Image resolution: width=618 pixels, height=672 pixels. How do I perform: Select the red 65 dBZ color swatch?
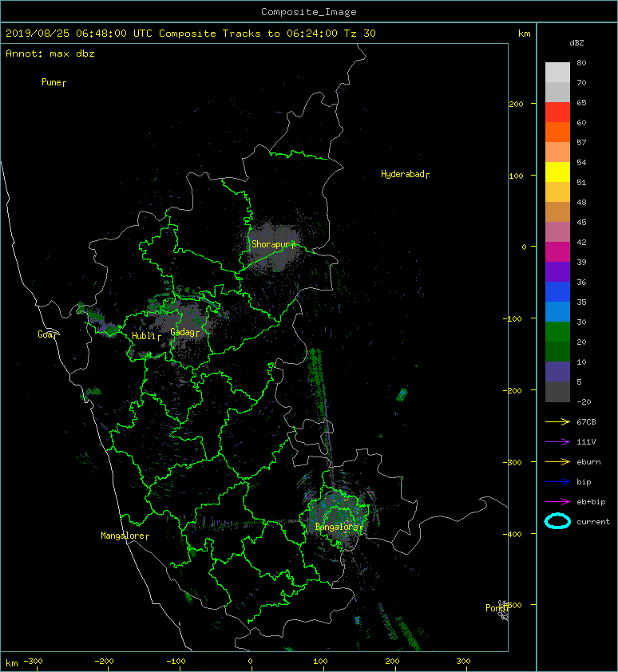click(557, 113)
